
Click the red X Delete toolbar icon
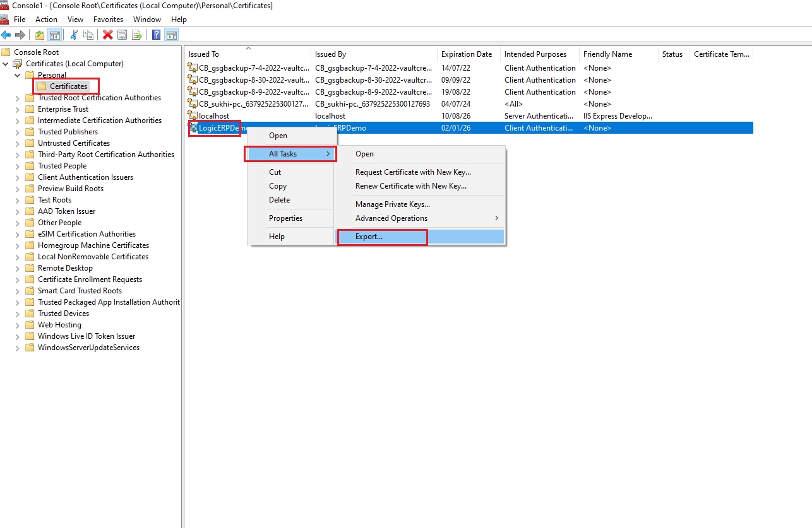click(x=108, y=35)
